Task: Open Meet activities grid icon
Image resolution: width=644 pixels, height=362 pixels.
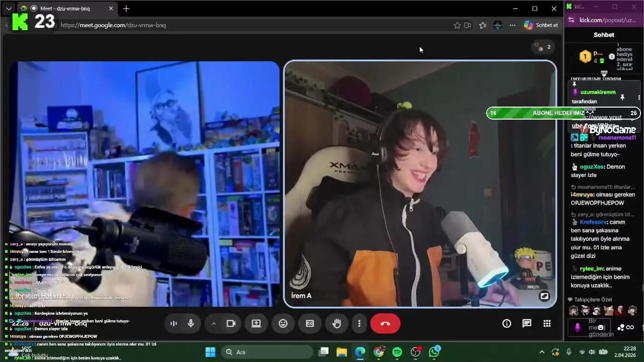Action: (547, 323)
